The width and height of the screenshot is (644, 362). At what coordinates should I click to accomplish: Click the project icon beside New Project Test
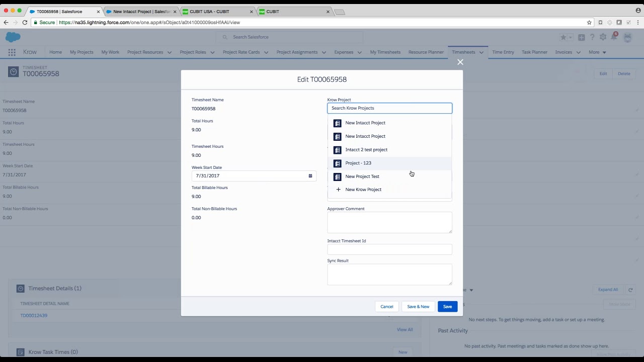[x=338, y=176]
